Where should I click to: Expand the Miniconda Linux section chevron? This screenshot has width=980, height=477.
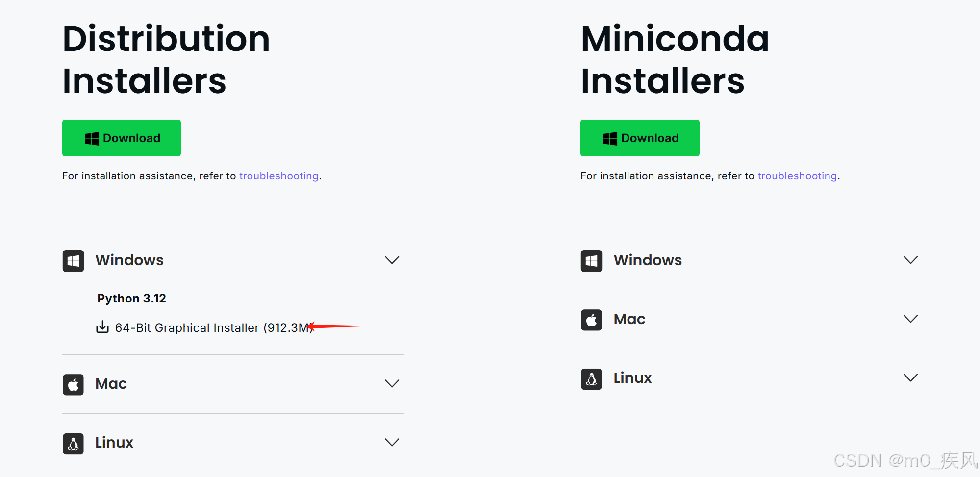point(910,377)
